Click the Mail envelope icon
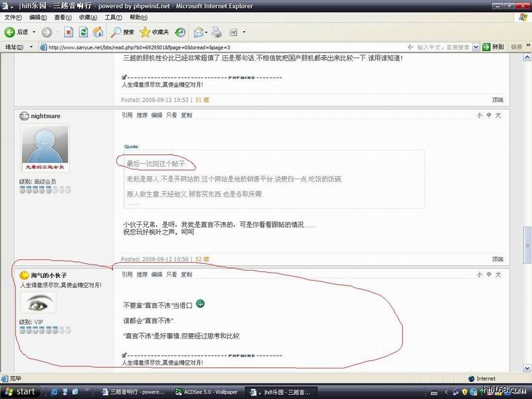Screen dimensions: 532x399 (198, 32)
